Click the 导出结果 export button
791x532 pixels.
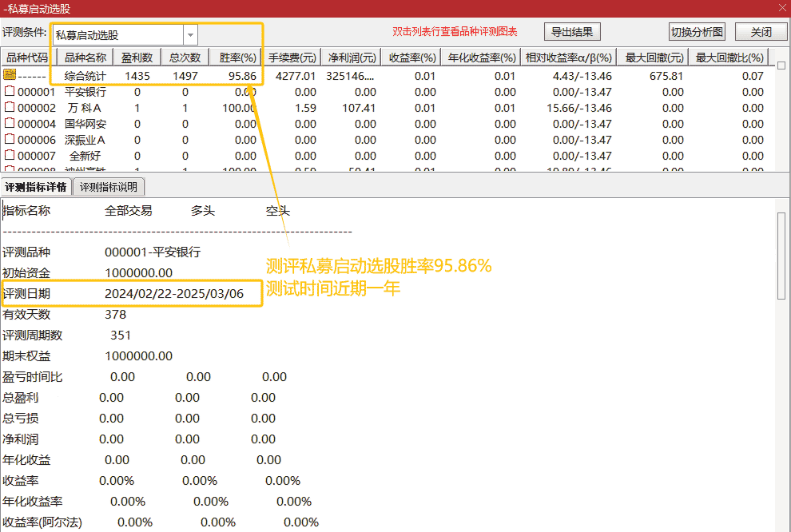pos(572,31)
